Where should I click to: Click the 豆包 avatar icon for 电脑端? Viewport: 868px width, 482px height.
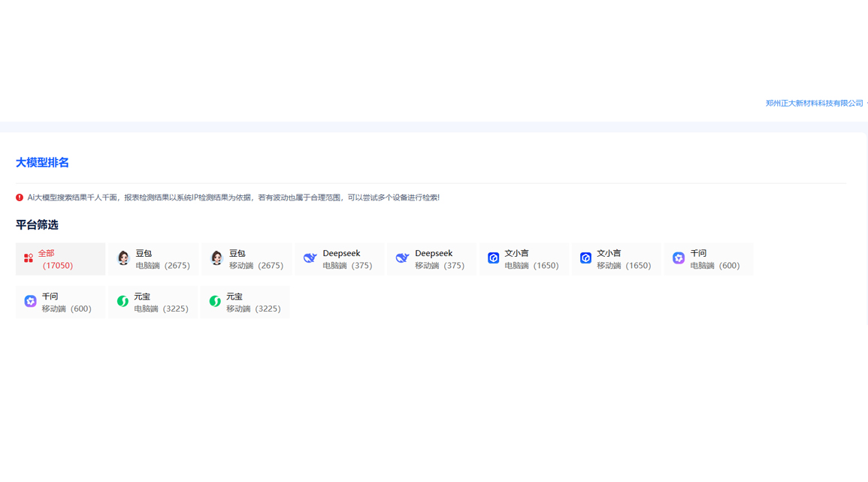[x=123, y=258]
